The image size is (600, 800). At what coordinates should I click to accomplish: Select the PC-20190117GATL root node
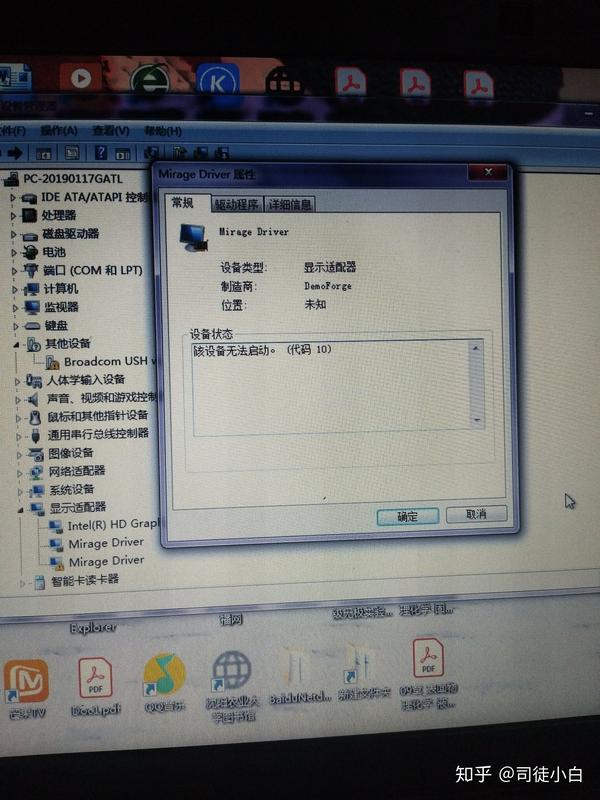pos(72,179)
